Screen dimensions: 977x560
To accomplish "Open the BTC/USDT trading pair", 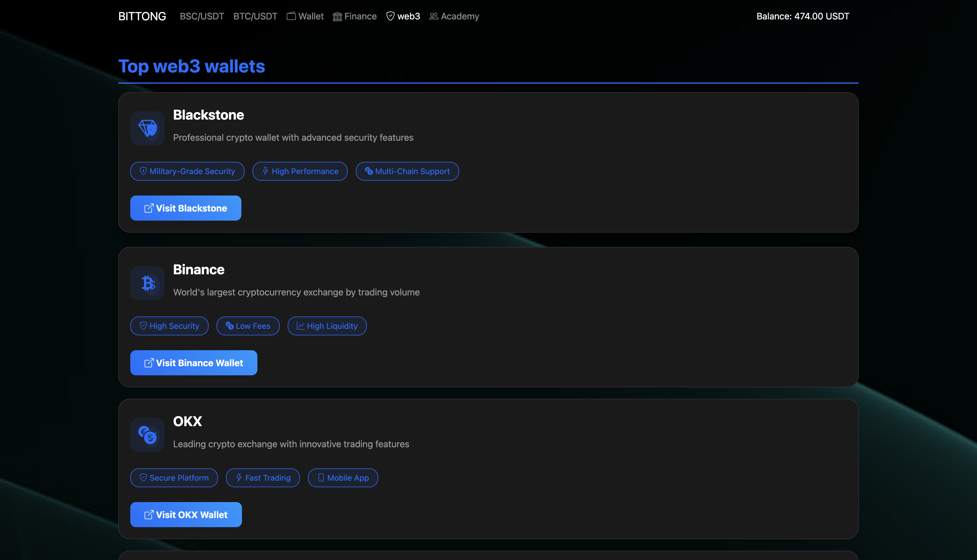I will pyautogui.click(x=255, y=16).
